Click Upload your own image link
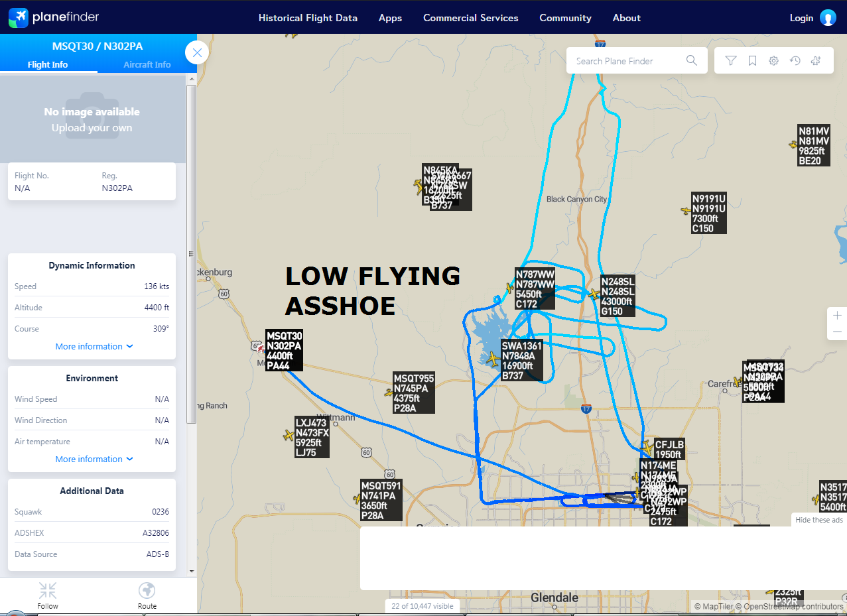Image resolution: width=847 pixels, height=616 pixels. 92,128
